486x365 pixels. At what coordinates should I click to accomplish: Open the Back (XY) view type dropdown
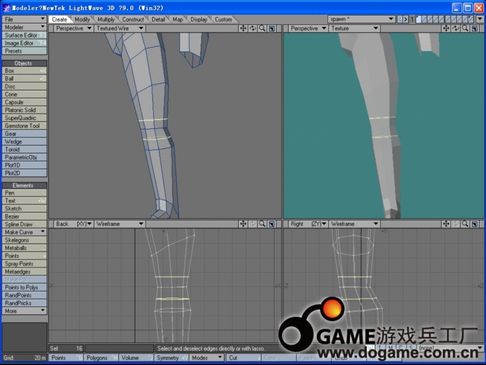[x=74, y=224]
